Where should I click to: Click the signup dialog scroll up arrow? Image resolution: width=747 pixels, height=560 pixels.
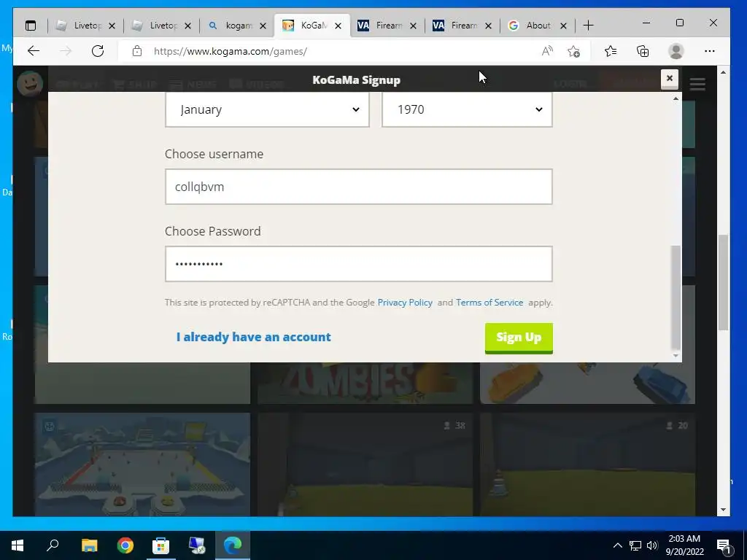676,98
